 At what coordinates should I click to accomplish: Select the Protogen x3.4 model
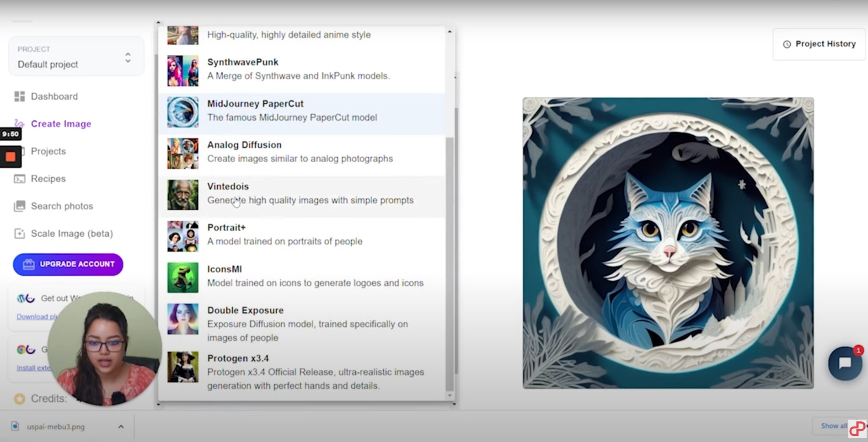coord(302,372)
